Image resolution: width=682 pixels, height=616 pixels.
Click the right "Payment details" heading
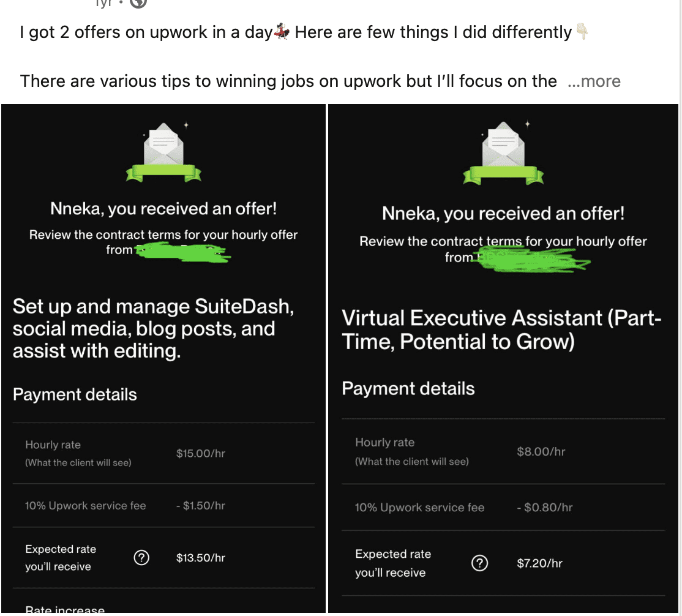pos(408,389)
